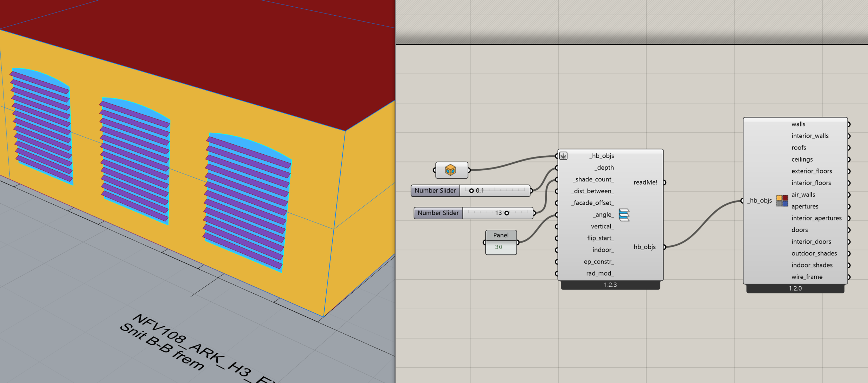Click the louver component hb_objs output port
The height and width of the screenshot is (383, 868).
(x=664, y=247)
